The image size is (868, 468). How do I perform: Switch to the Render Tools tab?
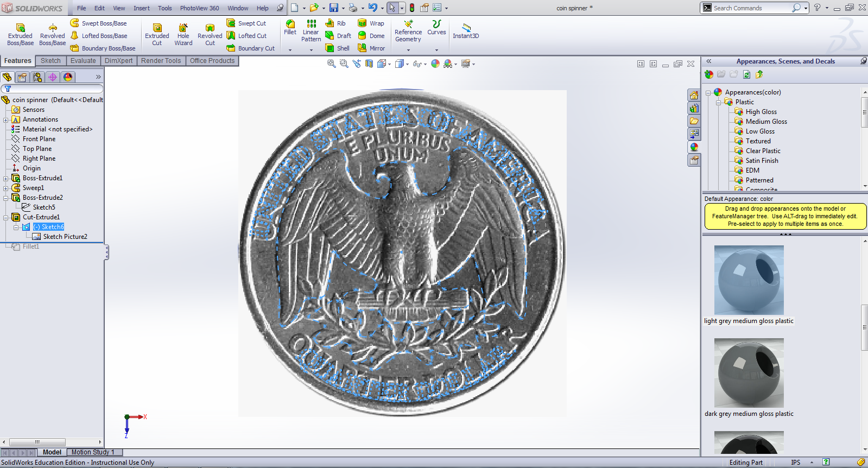(x=161, y=61)
